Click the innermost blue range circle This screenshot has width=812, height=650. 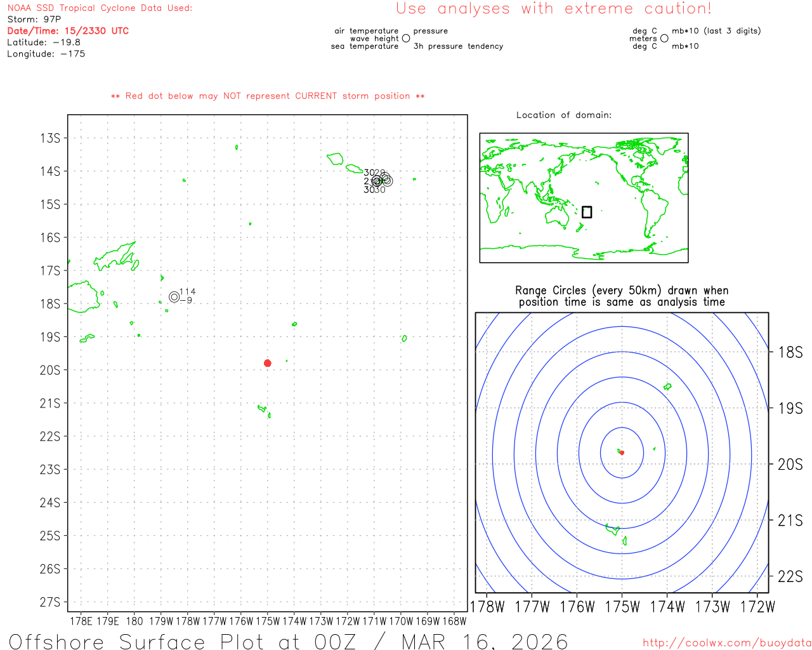coord(622,453)
